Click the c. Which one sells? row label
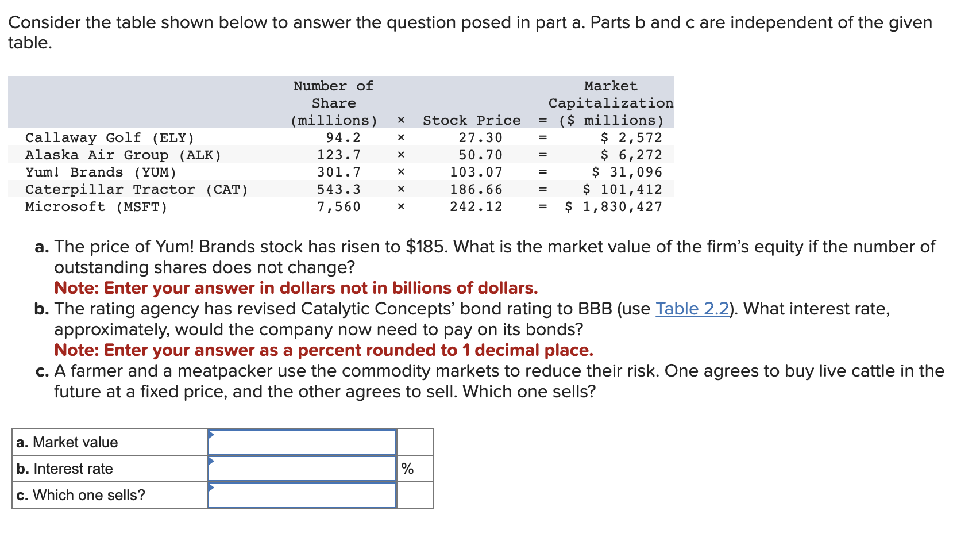 click(x=80, y=495)
